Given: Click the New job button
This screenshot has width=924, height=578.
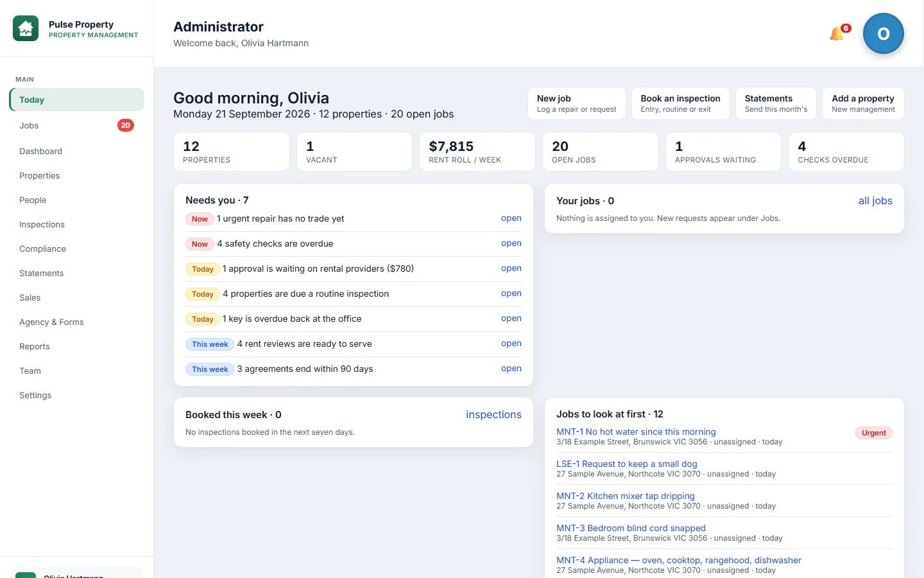Looking at the screenshot, I should tap(577, 103).
